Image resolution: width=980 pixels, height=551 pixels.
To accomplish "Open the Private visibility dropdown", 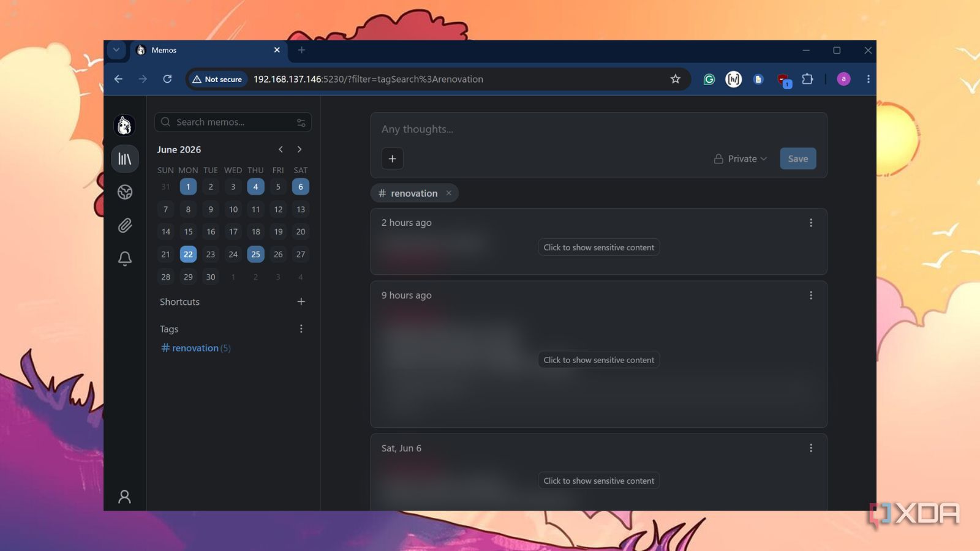I will pos(741,159).
